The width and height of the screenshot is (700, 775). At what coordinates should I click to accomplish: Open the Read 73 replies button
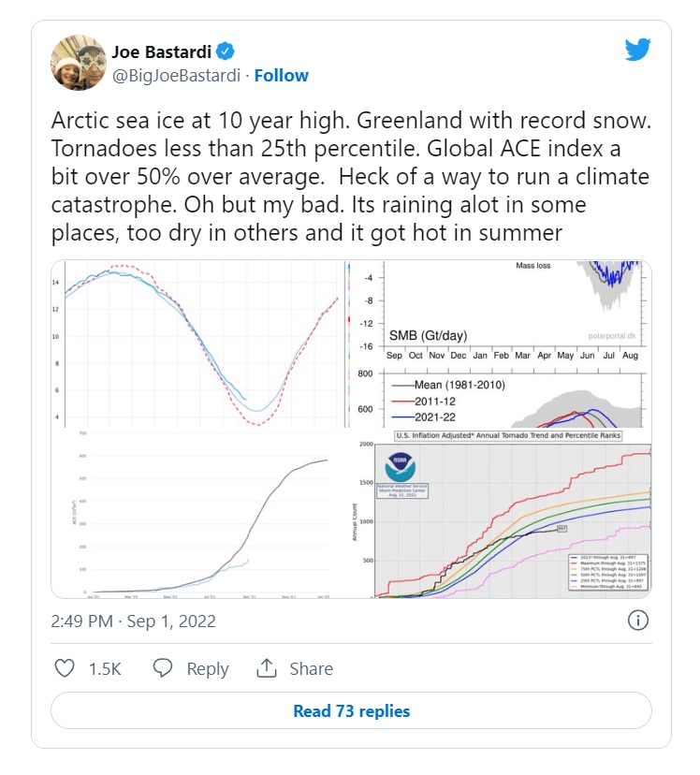coord(351,710)
